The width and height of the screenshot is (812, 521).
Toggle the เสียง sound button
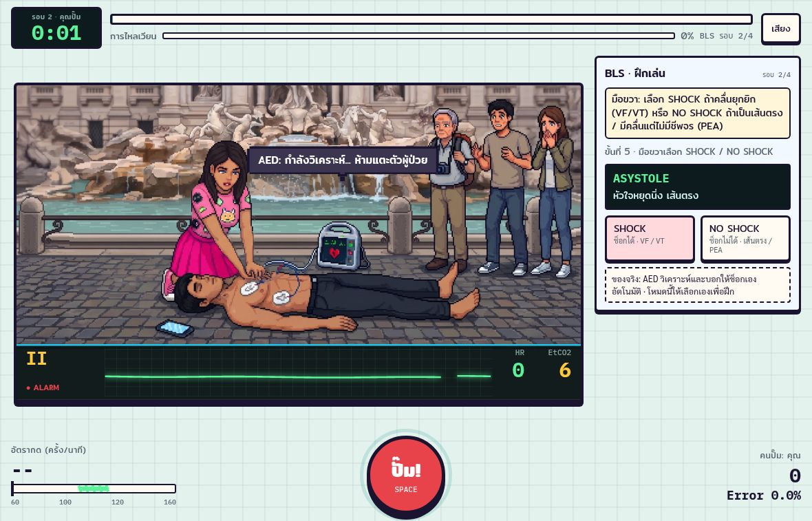click(780, 29)
